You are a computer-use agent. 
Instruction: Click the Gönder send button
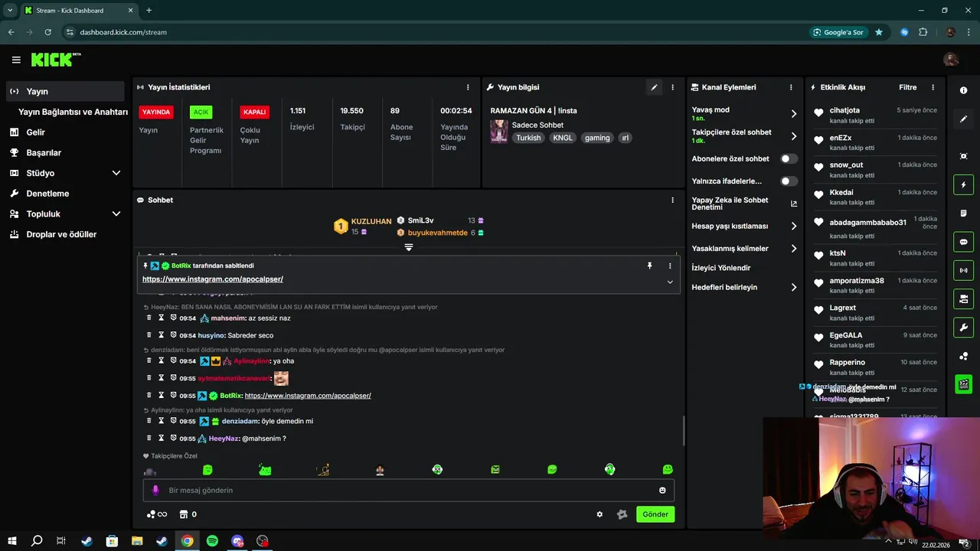(655, 514)
